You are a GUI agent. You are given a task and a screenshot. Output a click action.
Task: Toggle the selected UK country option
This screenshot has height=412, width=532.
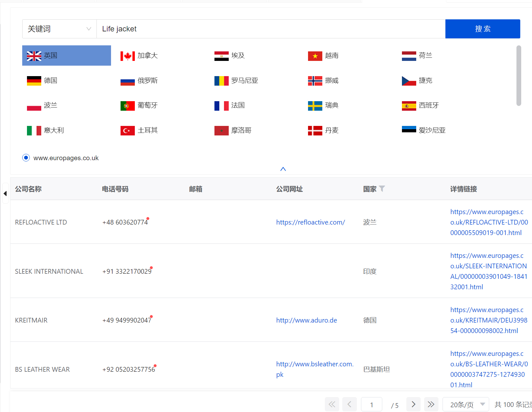(66, 56)
